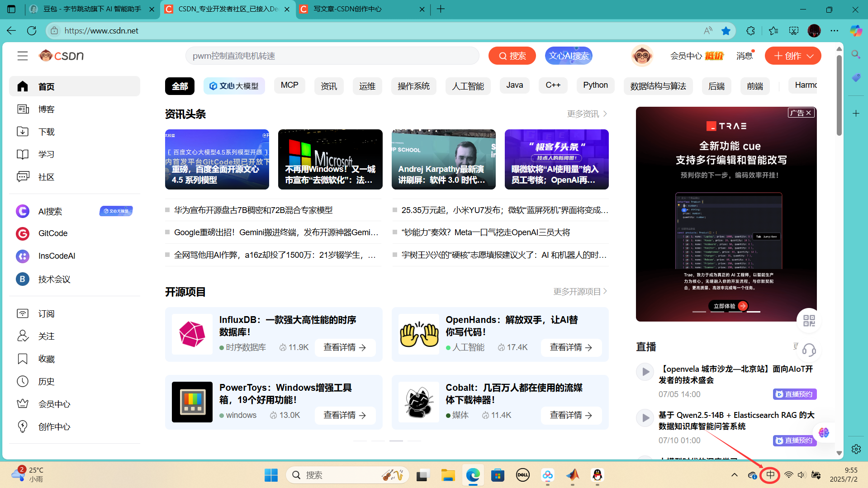Image resolution: width=868 pixels, height=488 pixels.
Task: Click 查看详情 on the InfluxDB card
Action: point(345,347)
